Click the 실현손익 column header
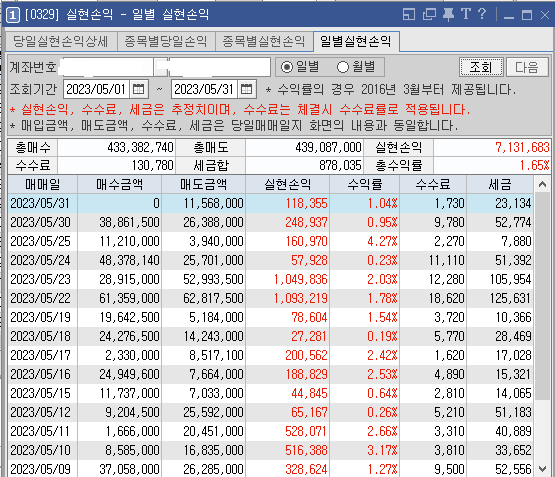This screenshot has width=555, height=477. [x=287, y=184]
